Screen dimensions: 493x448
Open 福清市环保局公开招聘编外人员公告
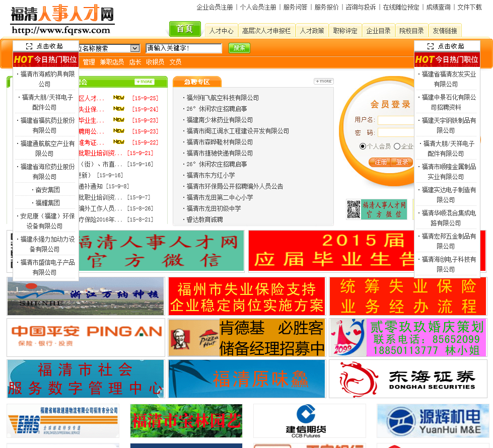click(235, 186)
